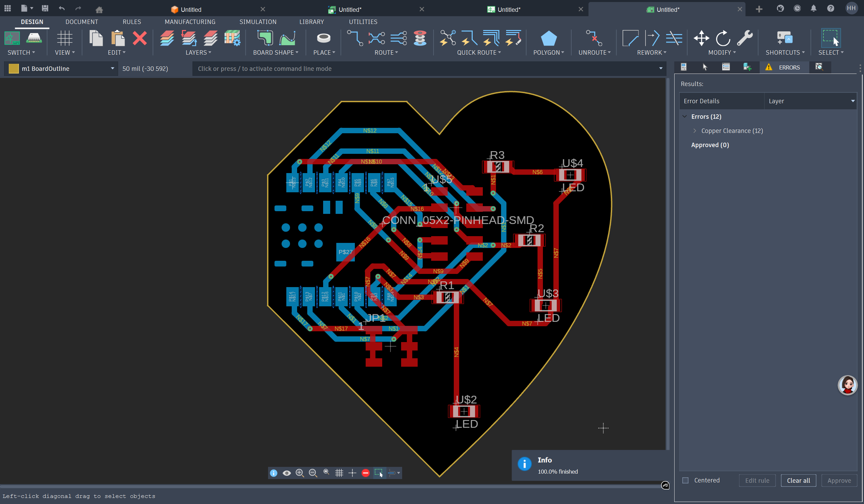Click zoom in on bottom toolbar
864x504 pixels.
[x=300, y=473]
